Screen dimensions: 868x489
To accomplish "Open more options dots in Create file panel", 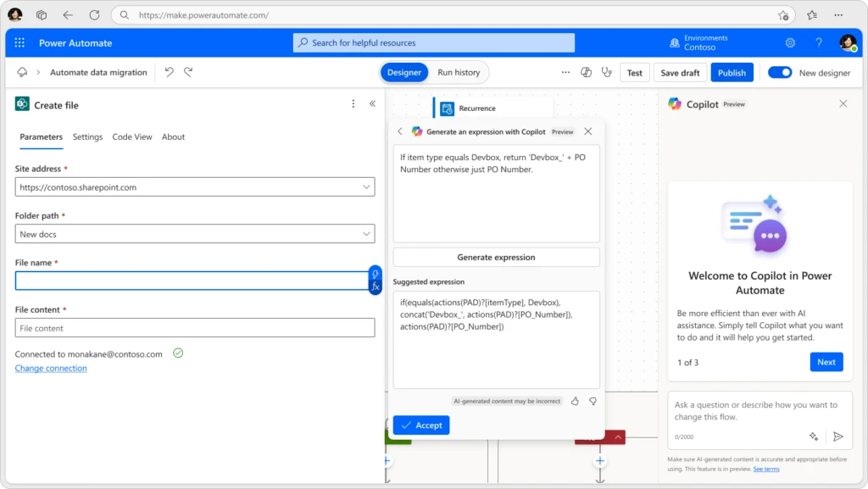I will (x=353, y=103).
